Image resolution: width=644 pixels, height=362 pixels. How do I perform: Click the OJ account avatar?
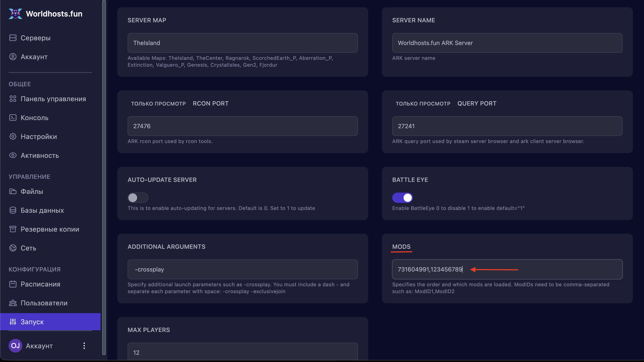click(15, 346)
